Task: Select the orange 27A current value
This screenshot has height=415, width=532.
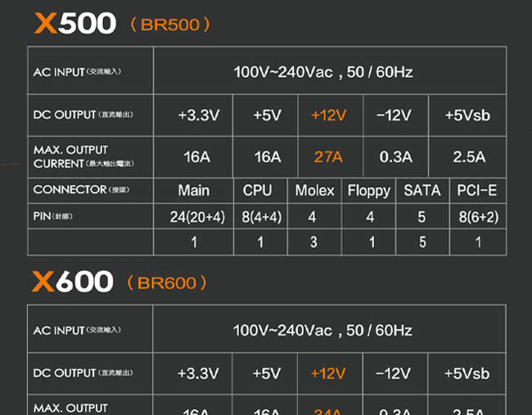Action: click(328, 157)
